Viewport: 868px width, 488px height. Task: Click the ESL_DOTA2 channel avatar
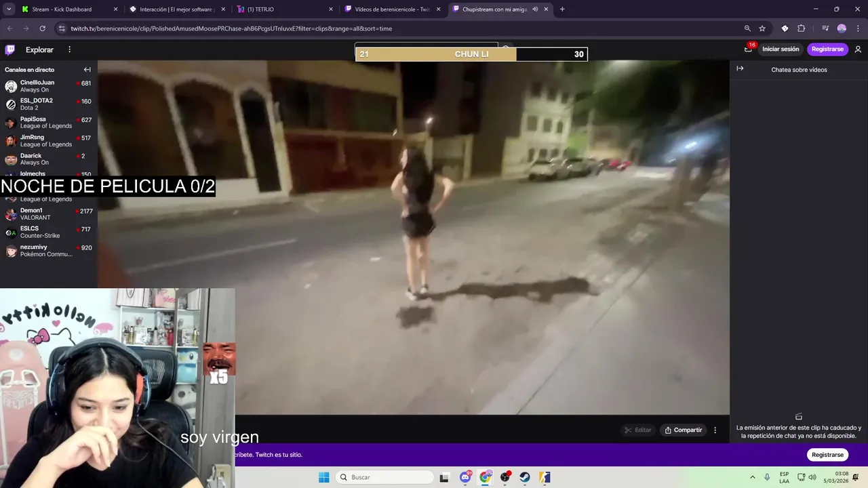(11, 104)
